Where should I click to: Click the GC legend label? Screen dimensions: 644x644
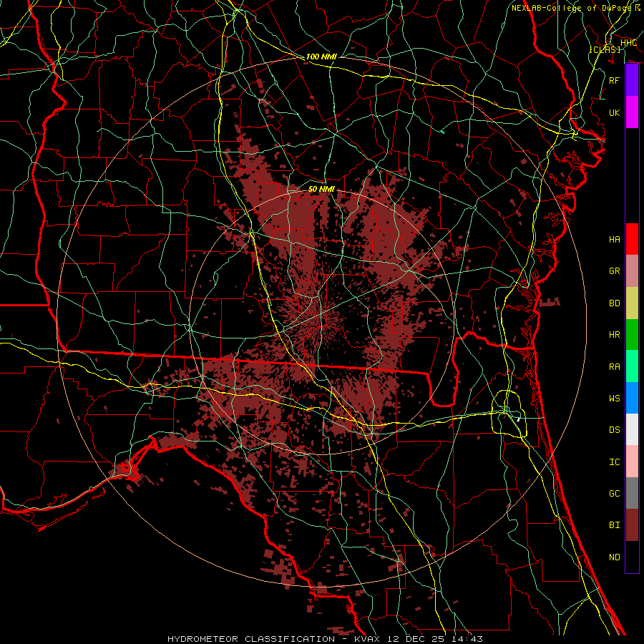(x=614, y=494)
